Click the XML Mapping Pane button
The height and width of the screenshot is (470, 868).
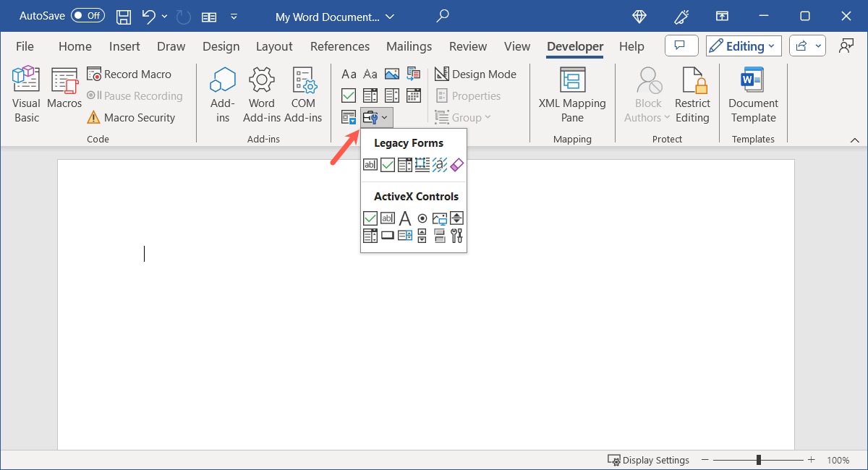click(x=572, y=94)
